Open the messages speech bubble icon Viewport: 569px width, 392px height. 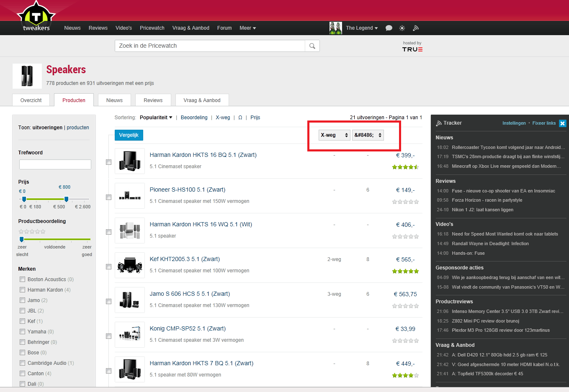point(389,28)
